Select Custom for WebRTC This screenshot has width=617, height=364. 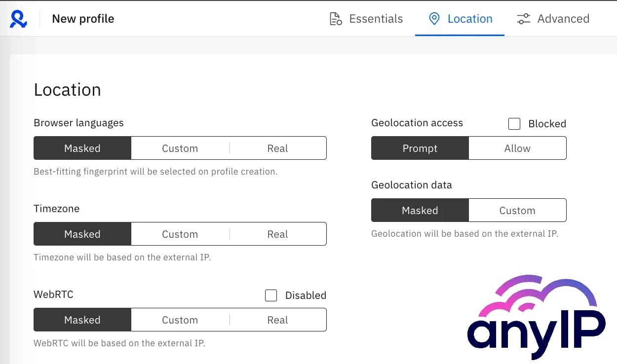click(x=180, y=320)
